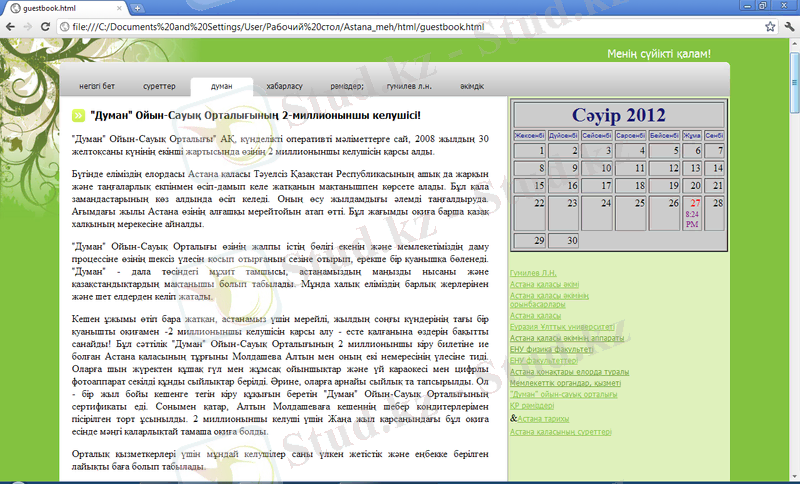Click the browser Forward arrow
The height and width of the screenshot is (484, 800).
pos(28,27)
